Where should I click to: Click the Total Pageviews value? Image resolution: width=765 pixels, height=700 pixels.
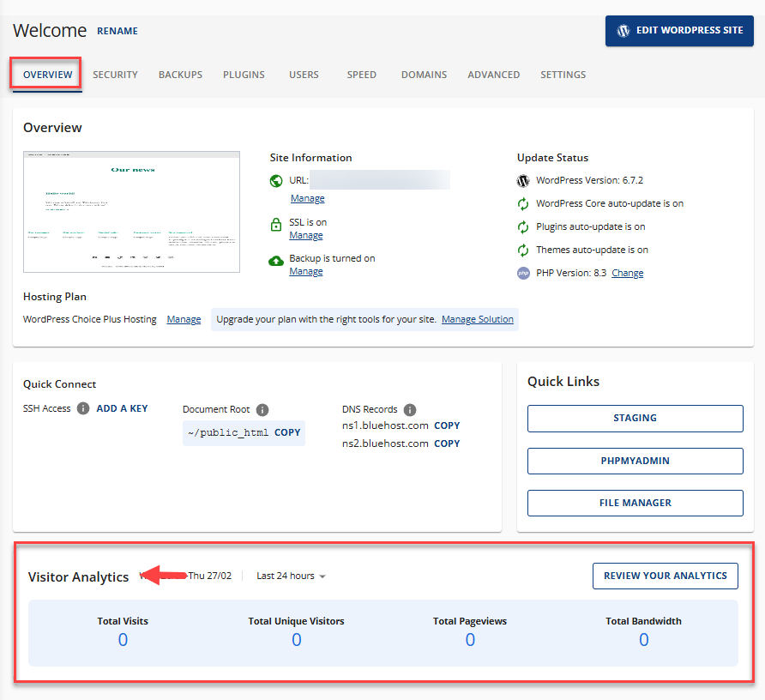point(470,639)
